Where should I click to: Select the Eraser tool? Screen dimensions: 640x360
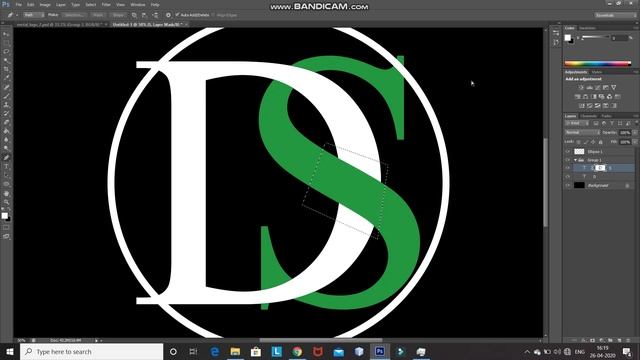[6, 122]
